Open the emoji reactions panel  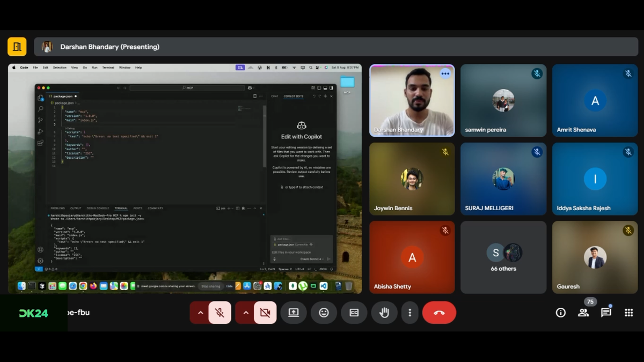tap(324, 313)
